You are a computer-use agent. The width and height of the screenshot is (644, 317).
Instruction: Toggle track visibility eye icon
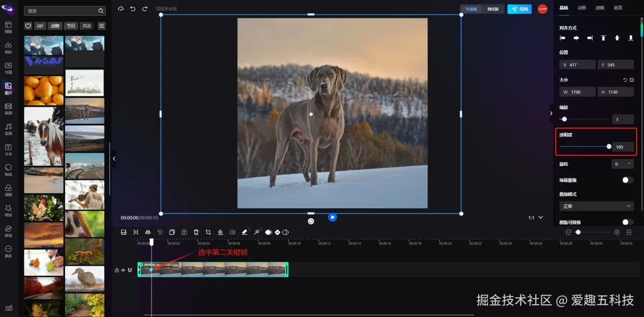pyautogui.click(x=123, y=270)
